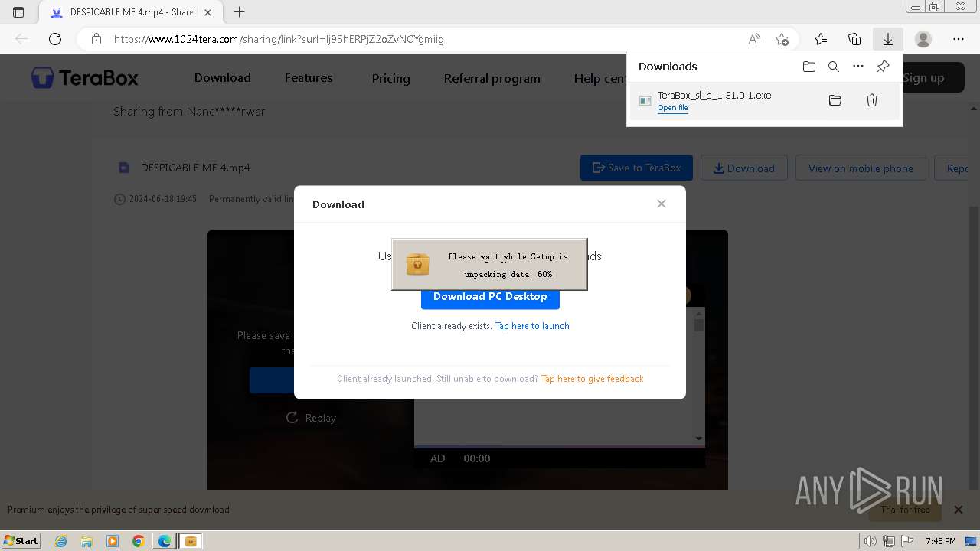Close the premium speed banner
The height and width of the screenshot is (551, 980).
(x=958, y=509)
